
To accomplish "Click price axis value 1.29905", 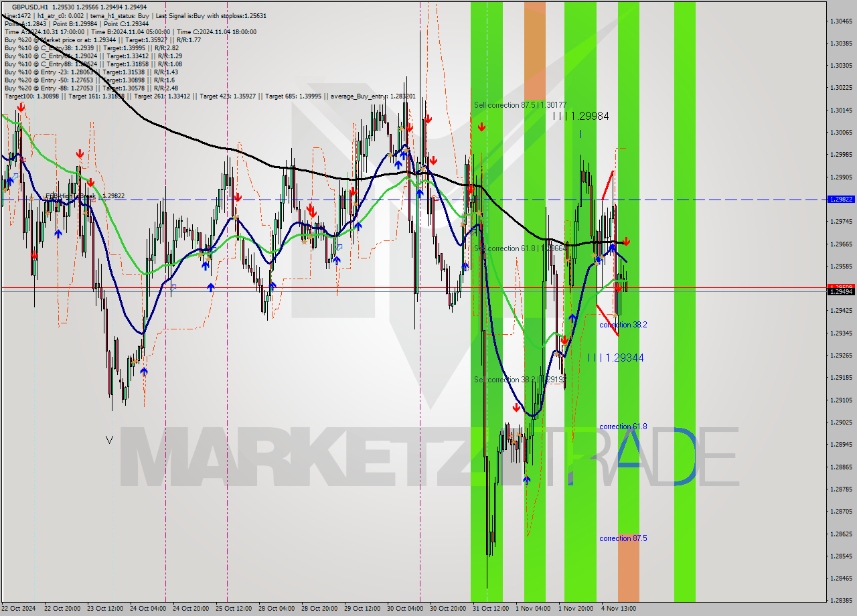I will [x=841, y=177].
